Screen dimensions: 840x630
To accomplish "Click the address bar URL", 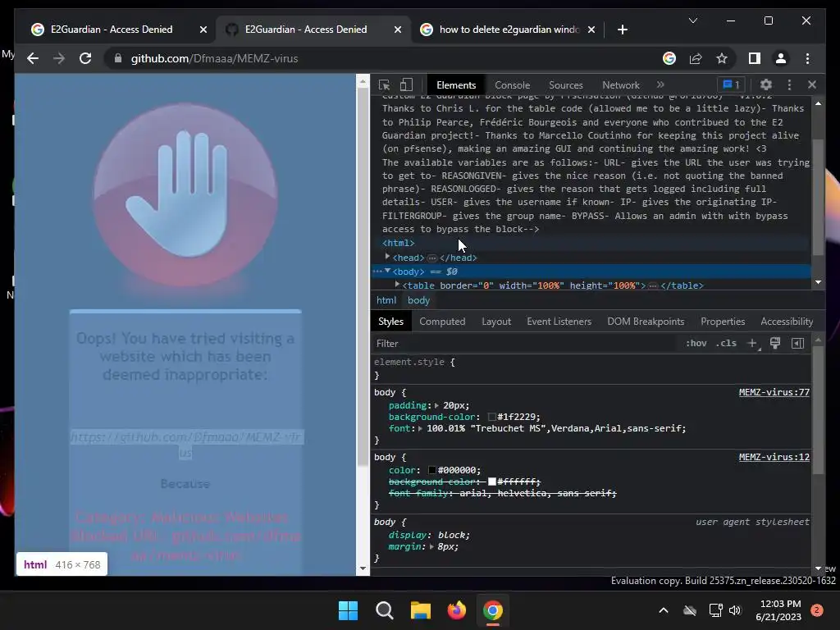I will coord(214,58).
